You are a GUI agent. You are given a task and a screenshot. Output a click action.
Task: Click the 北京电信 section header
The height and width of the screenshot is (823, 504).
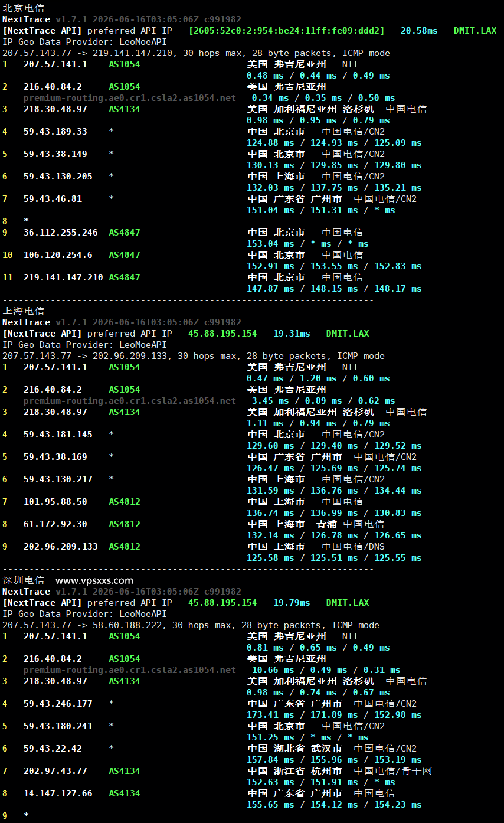click(x=23, y=8)
